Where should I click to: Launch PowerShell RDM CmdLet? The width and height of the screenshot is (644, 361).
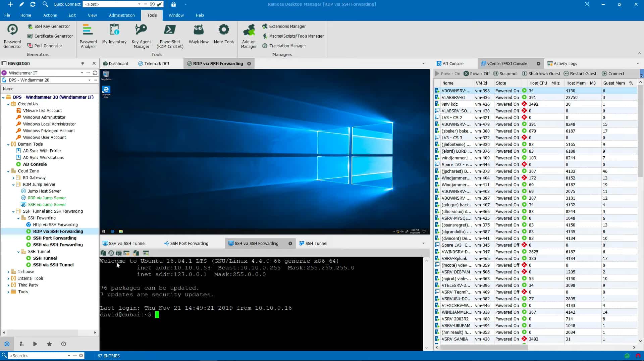170,35
